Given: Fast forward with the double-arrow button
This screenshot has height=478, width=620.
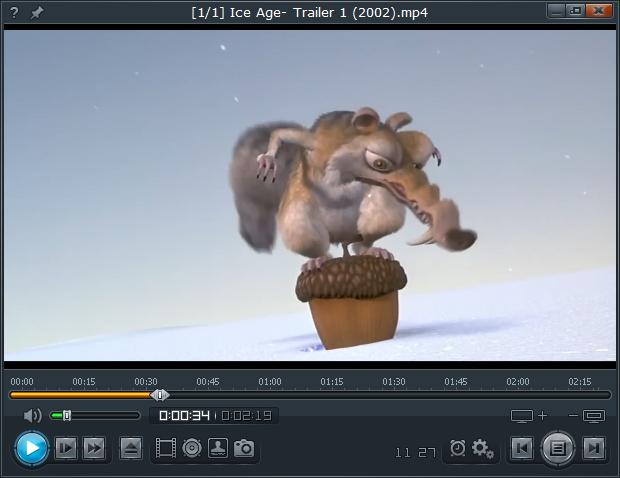Looking at the screenshot, I should [94, 448].
